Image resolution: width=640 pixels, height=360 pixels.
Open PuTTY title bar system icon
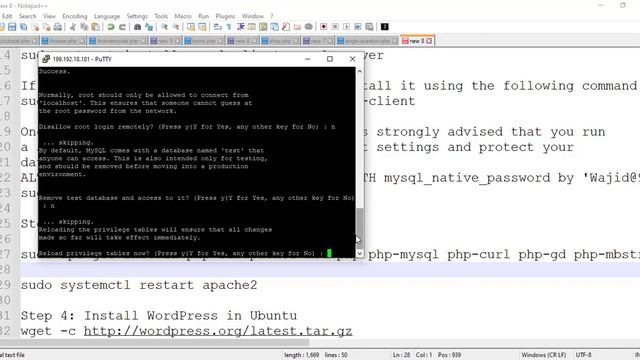click(x=46, y=59)
